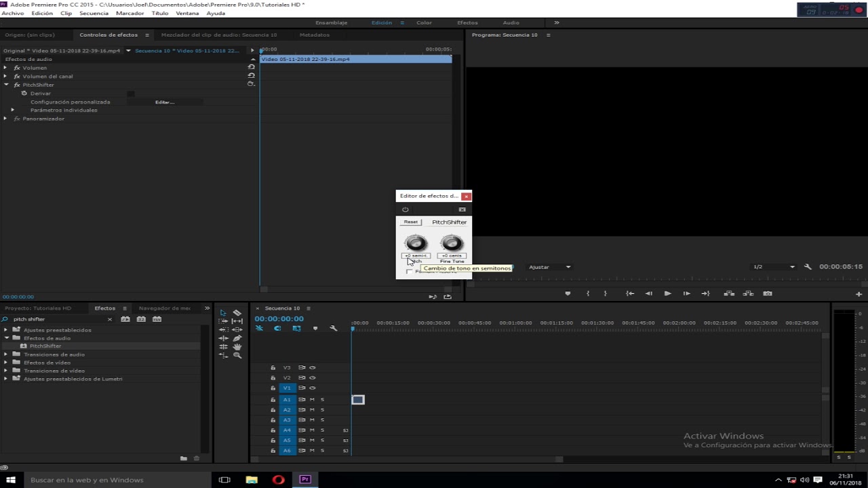Screen dimensions: 868x488
Task: Solo audio track A2
Action: click(x=322, y=410)
